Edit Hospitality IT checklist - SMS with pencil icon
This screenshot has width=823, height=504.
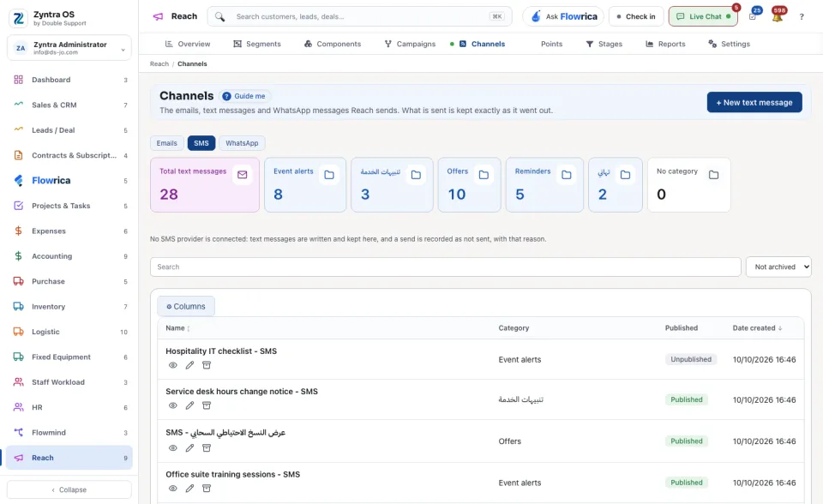tap(189, 365)
